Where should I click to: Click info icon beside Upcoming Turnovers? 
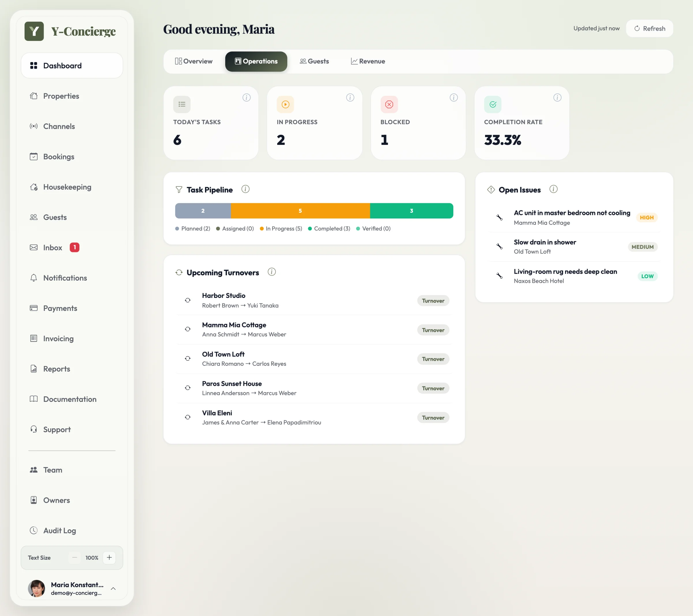click(x=272, y=272)
